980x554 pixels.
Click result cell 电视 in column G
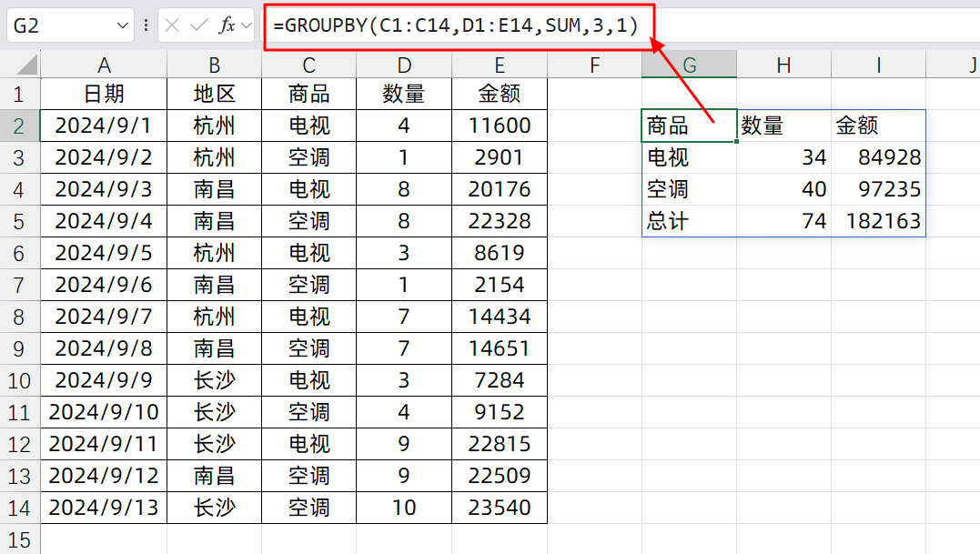click(690, 158)
